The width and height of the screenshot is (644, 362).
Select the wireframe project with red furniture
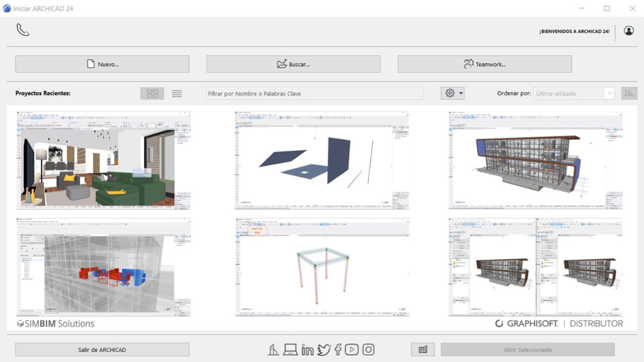[x=104, y=267]
